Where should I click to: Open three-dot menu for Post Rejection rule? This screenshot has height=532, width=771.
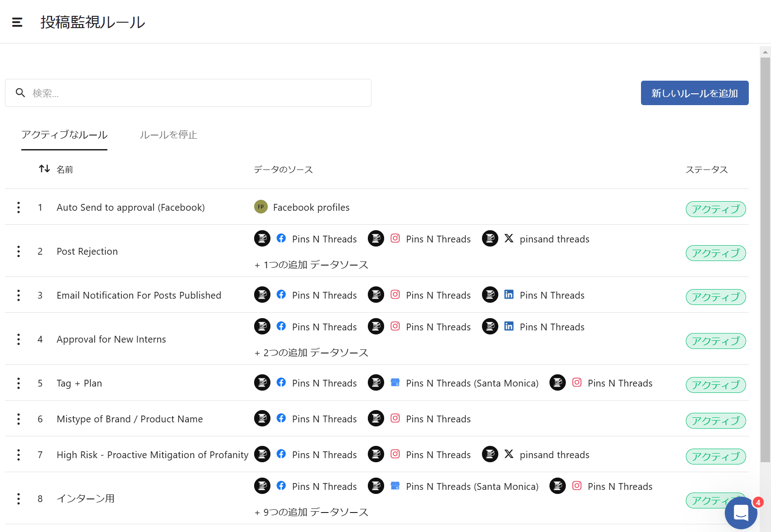19,251
